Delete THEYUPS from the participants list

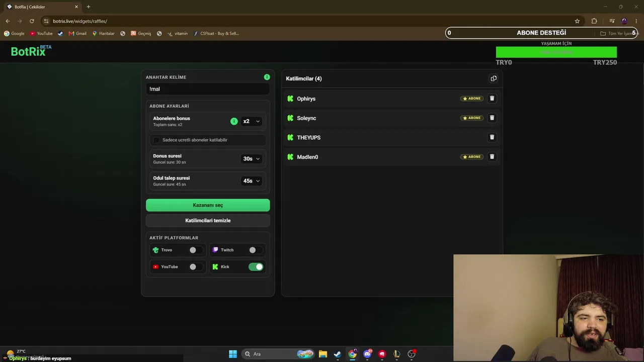pos(492,137)
